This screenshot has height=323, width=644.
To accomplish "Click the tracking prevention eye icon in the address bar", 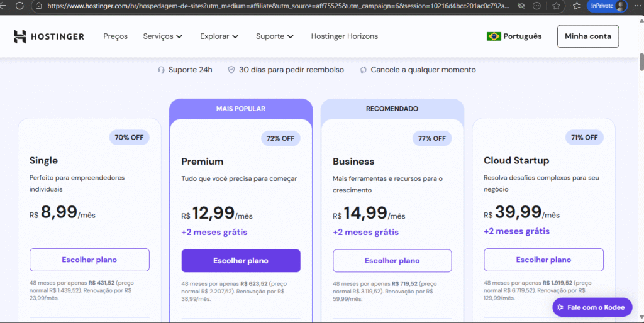I will pos(521,6).
